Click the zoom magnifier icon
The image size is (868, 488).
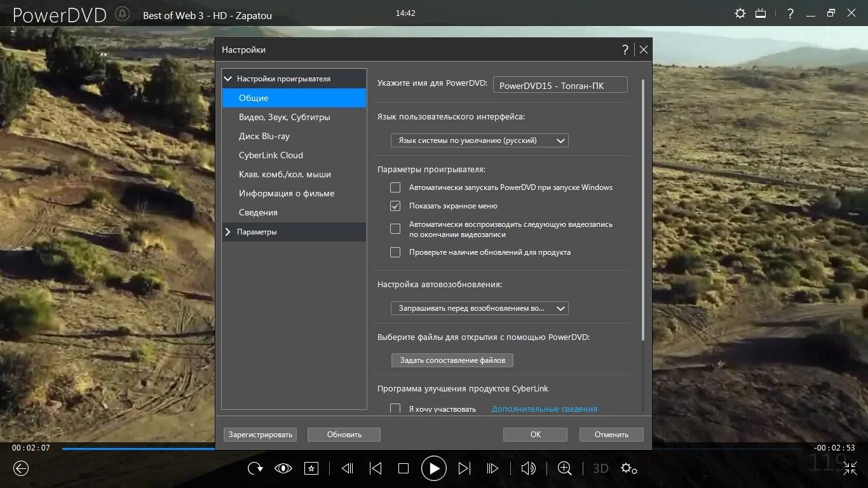[x=564, y=468]
